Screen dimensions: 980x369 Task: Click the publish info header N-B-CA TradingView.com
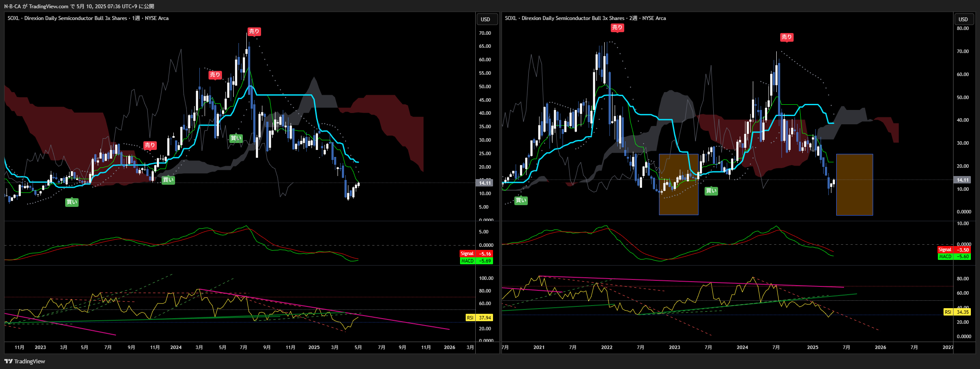coord(79,6)
